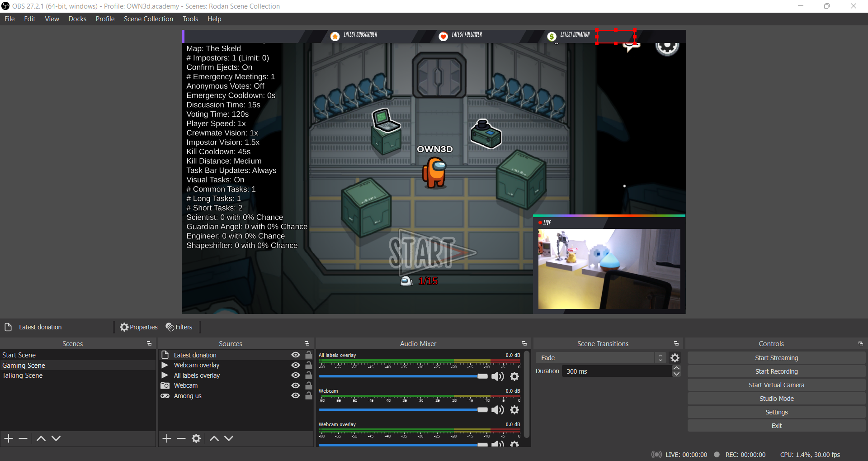Screen dimensions: 868x461
Task: Open the Fade transition dropdown
Action: 600,358
